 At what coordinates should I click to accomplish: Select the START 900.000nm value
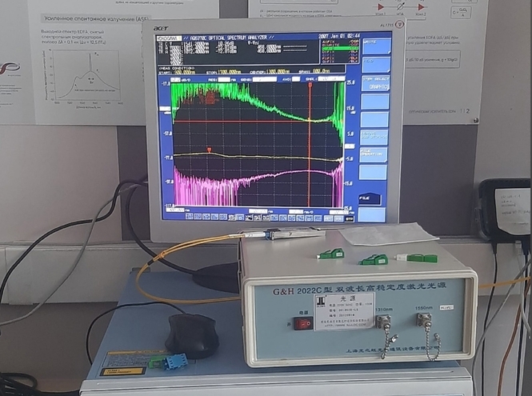(x=185, y=72)
